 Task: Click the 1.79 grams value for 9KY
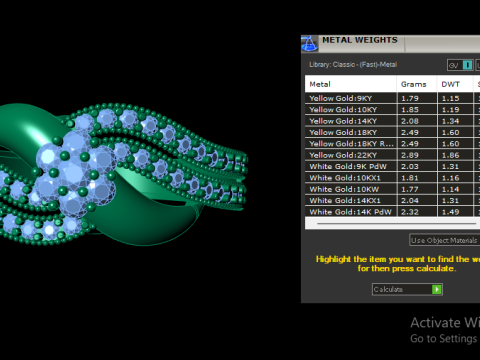coord(410,98)
